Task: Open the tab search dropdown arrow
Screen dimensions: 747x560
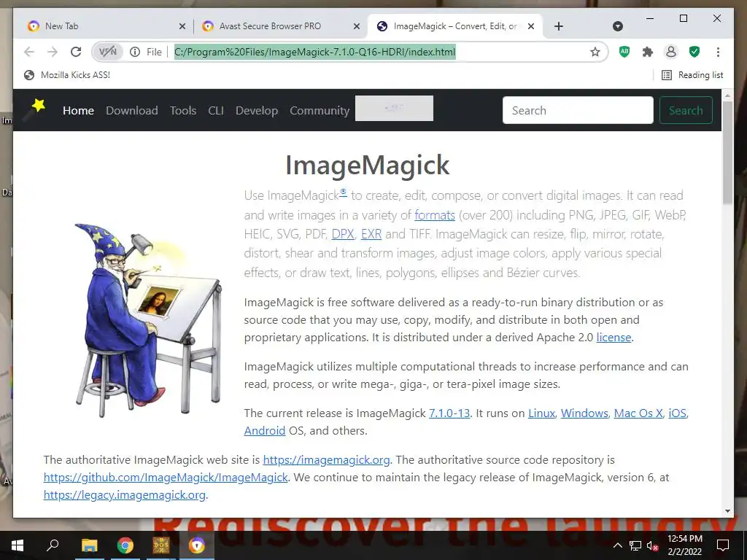Action: click(617, 26)
